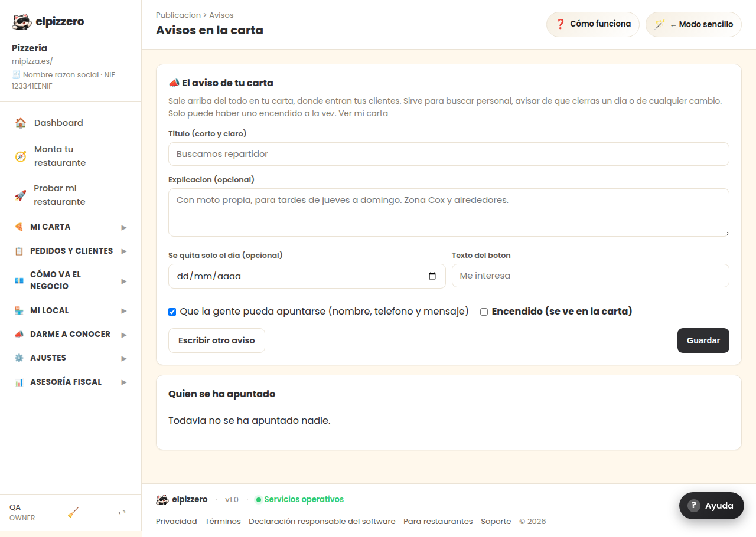Expand DARME A CONOCER arrow
756x537 pixels.
tap(124, 335)
